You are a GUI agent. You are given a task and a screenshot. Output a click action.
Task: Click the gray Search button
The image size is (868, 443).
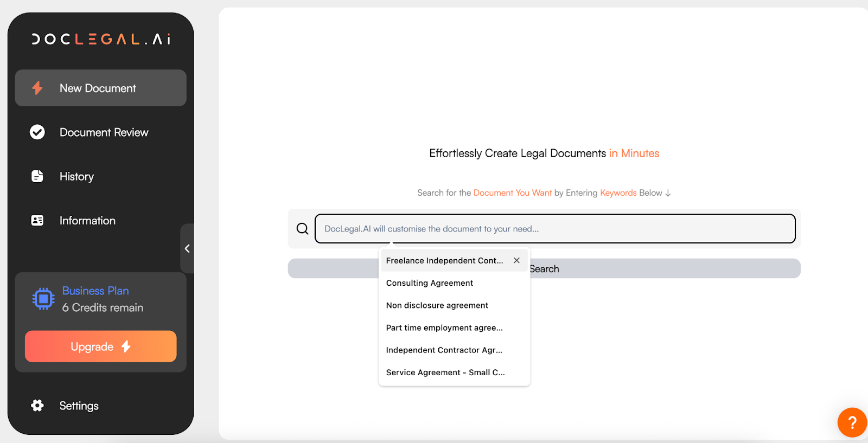(544, 268)
